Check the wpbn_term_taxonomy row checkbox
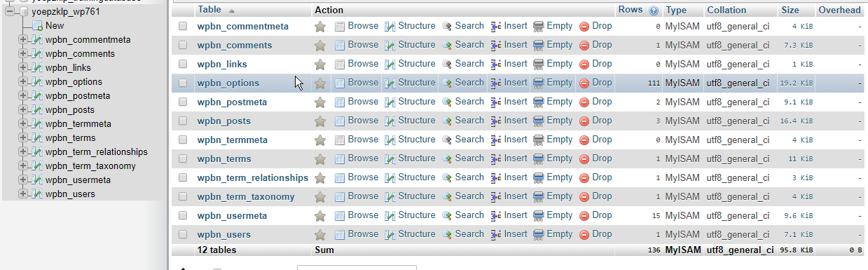 tap(183, 196)
